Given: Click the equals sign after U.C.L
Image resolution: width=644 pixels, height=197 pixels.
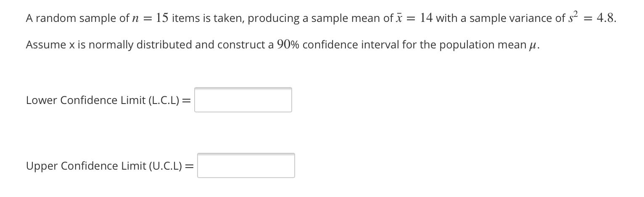Looking at the screenshot, I should tap(190, 166).
